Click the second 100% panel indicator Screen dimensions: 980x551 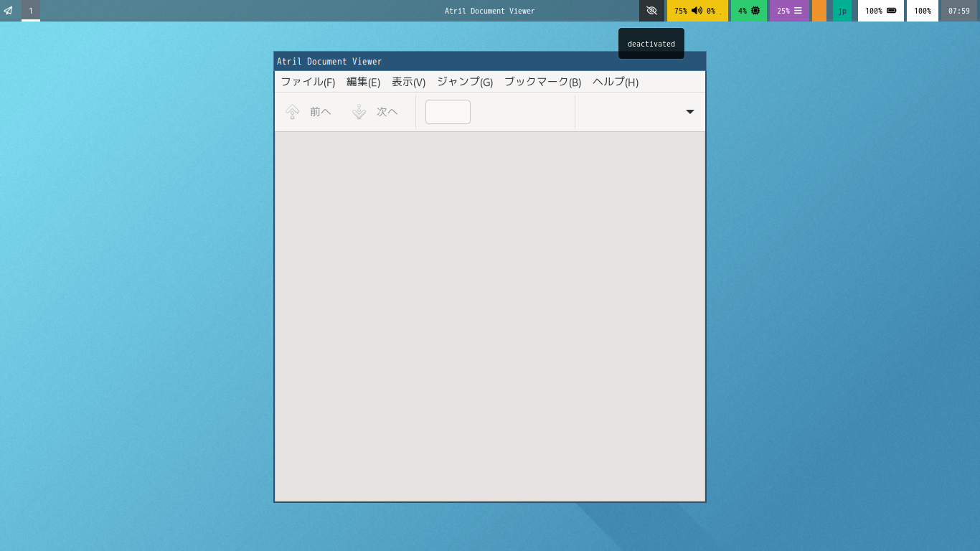pos(923,11)
